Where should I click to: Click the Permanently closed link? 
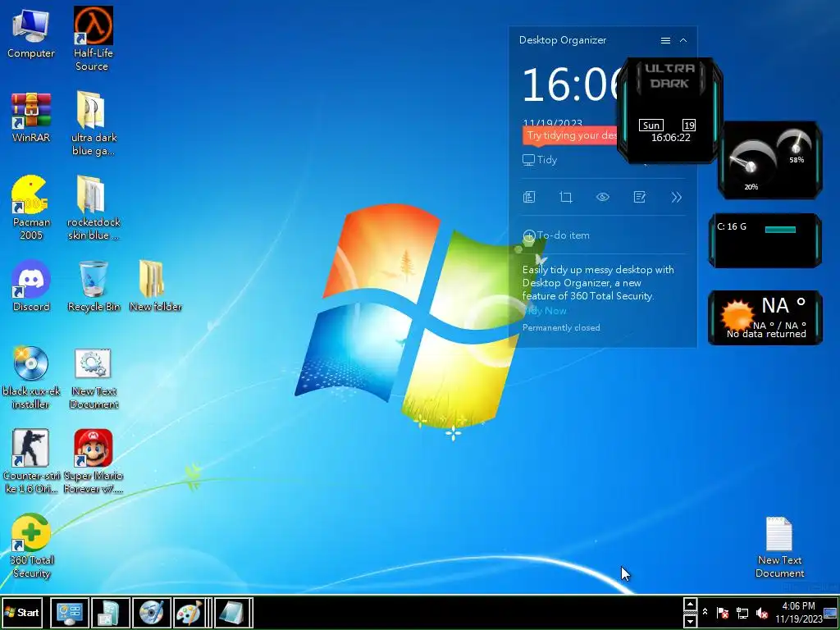[x=561, y=327]
